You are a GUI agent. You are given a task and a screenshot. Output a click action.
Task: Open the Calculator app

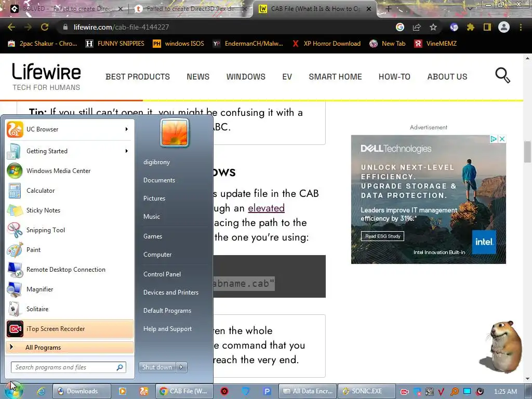pyautogui.click(x=70, y=190)
